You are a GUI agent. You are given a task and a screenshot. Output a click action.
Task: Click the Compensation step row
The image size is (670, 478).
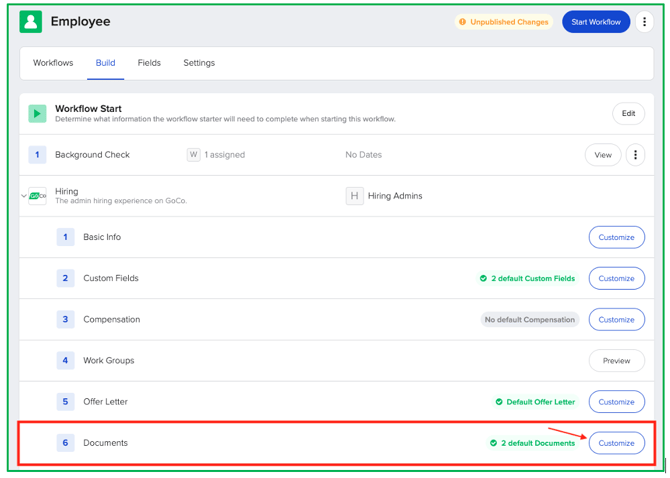click(x=111, y=320)
